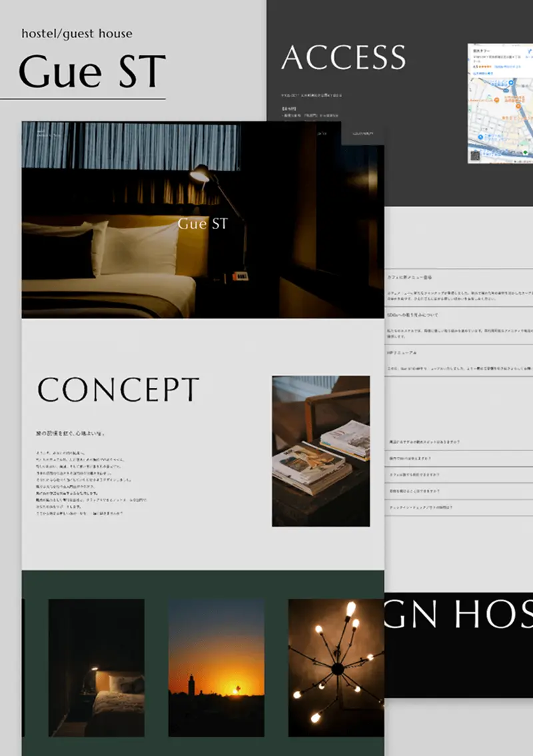Screen dimensions: 533x756
Task: Expand the check-in/check-out time FAQ question
Action: 421,508
